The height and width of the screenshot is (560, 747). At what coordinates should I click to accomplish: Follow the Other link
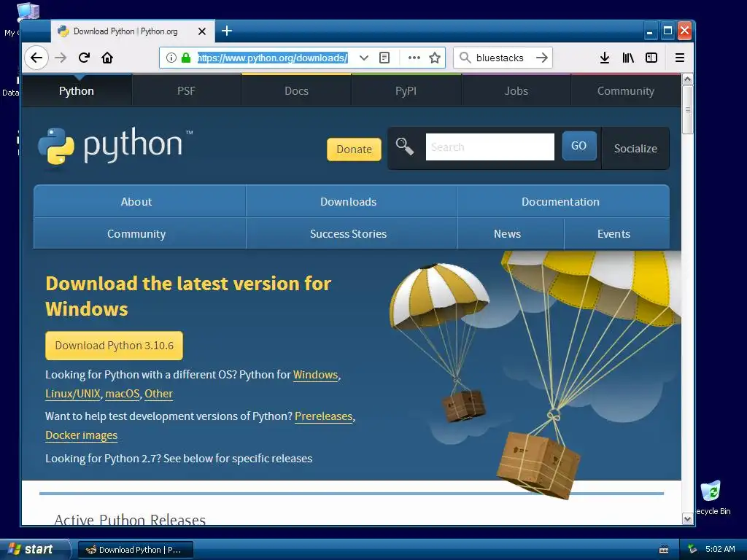coord(158,394)
